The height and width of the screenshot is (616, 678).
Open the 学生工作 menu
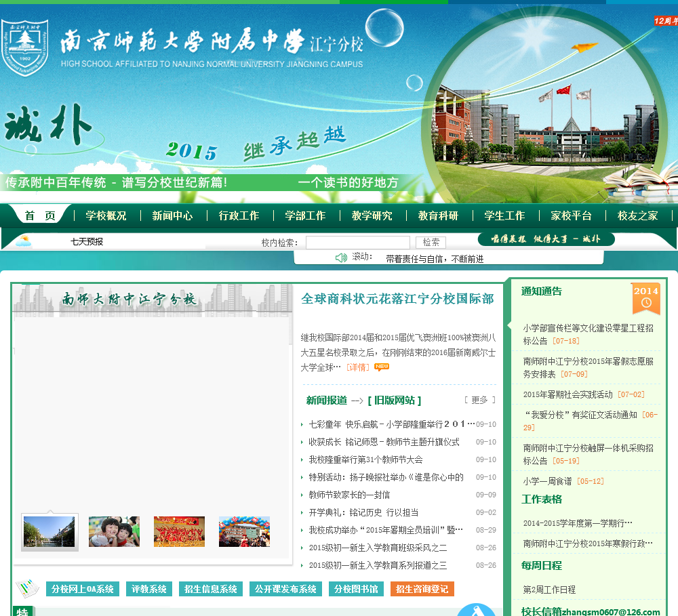pos(504,215)
